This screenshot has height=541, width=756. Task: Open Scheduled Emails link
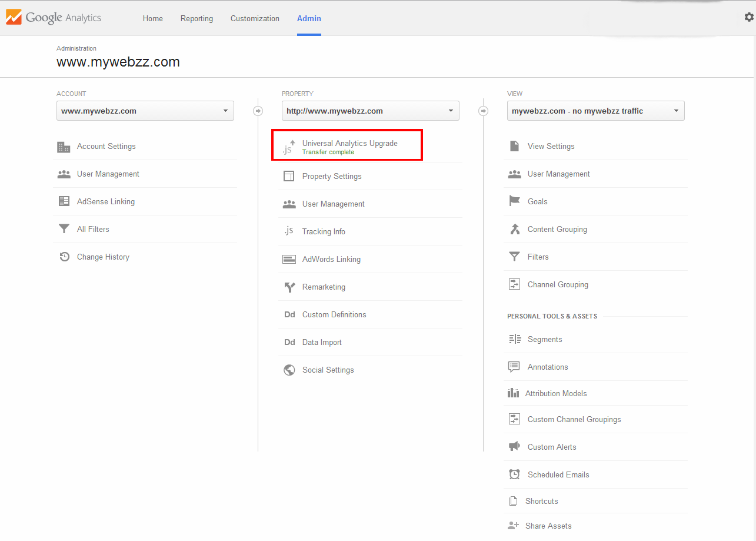click(x=558, y=474)
